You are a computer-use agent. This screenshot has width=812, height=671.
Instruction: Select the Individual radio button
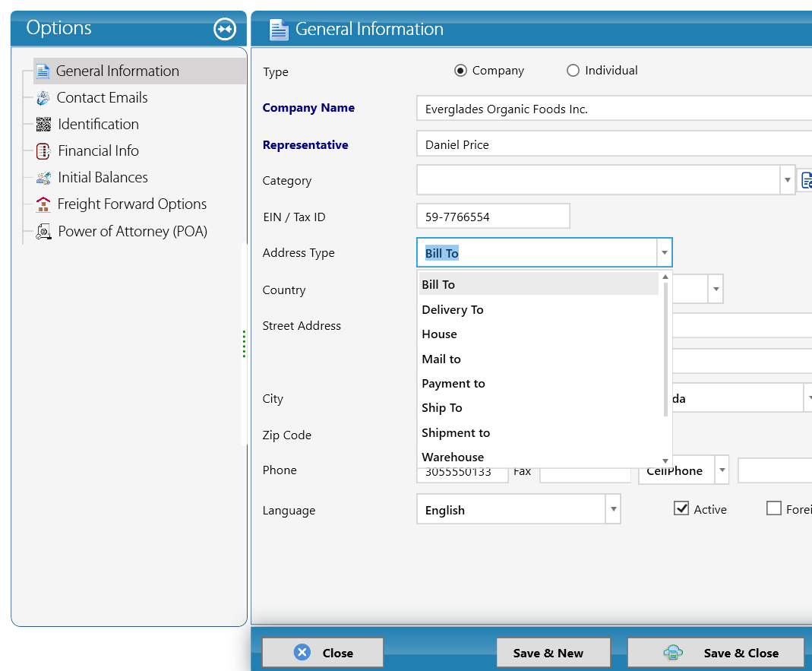point(573,71)
